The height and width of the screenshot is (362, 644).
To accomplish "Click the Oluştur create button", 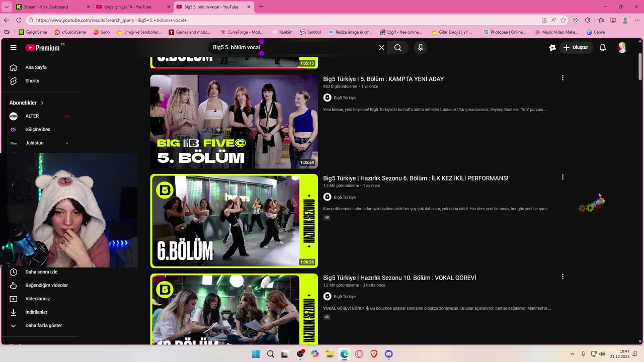I will point(576,47).
